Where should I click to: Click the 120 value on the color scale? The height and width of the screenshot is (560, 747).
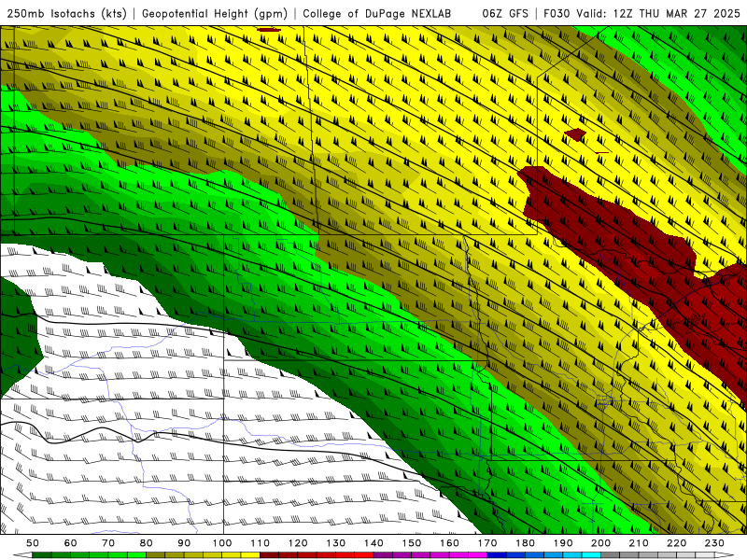tap(298, 543)
